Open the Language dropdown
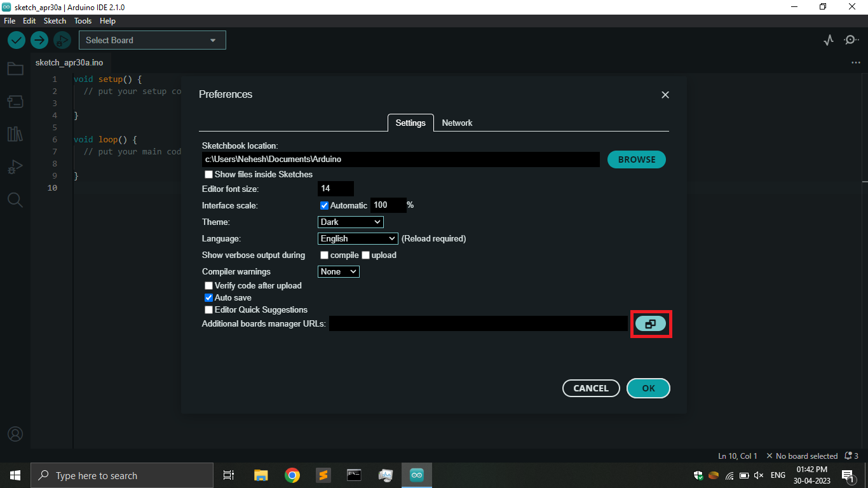This screenshot has width=868, height=488. coord(357,238)
